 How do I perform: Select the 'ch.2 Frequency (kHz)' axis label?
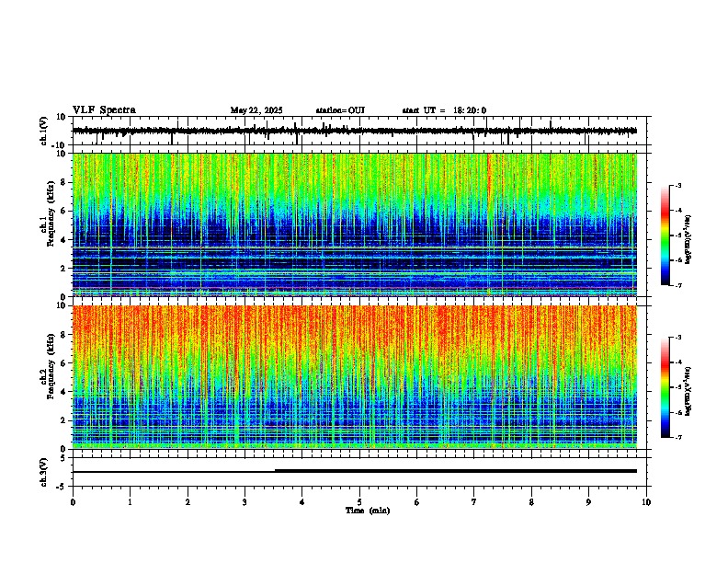[x=48, y=365]
